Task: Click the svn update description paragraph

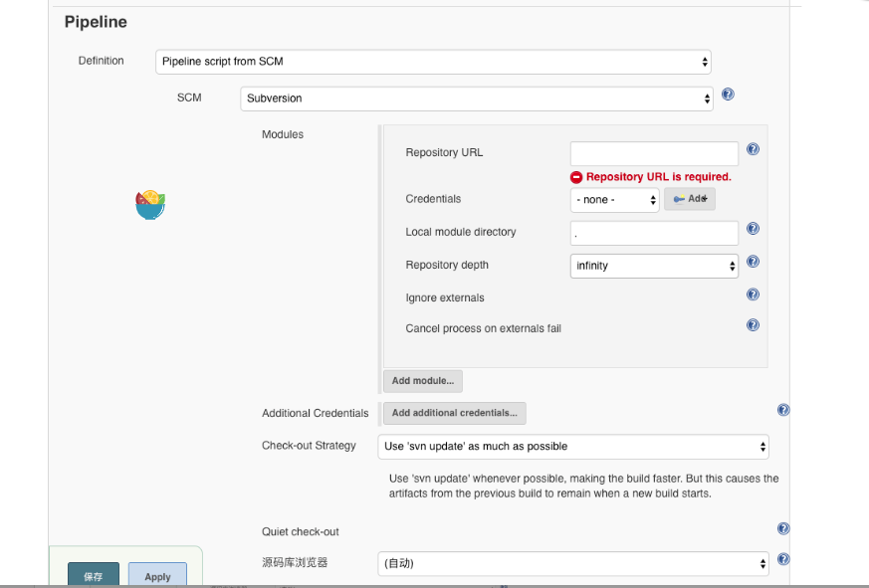Action: tap(583, 487)
